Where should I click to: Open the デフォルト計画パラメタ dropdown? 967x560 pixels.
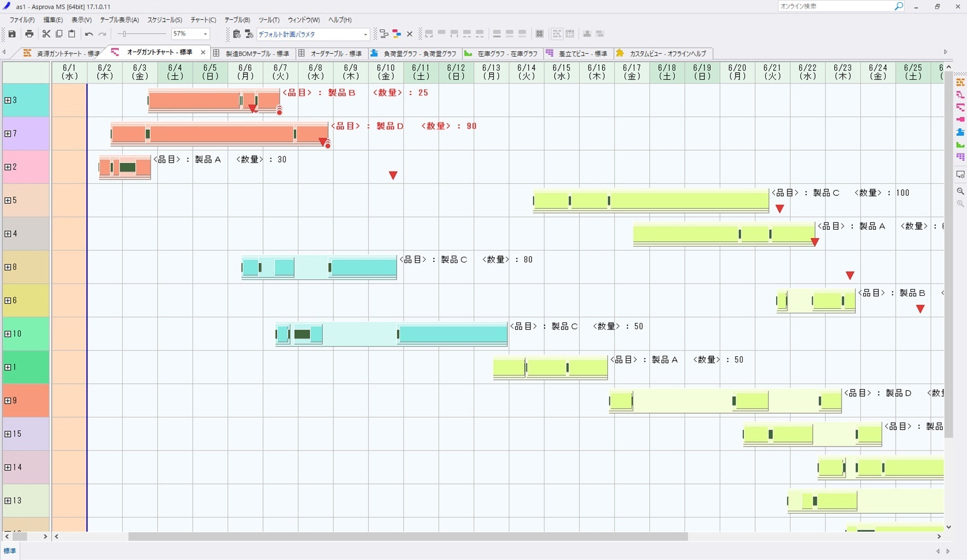coord(365,34)
